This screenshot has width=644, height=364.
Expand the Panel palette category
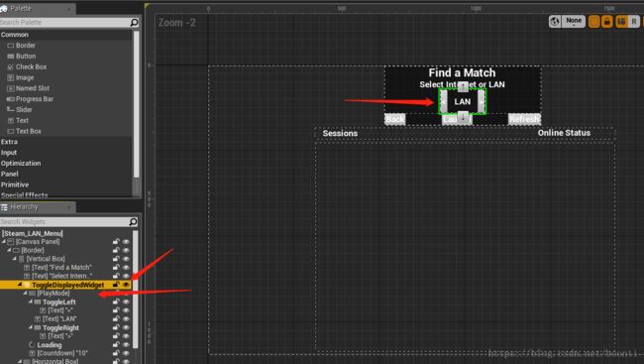(10, 174)
